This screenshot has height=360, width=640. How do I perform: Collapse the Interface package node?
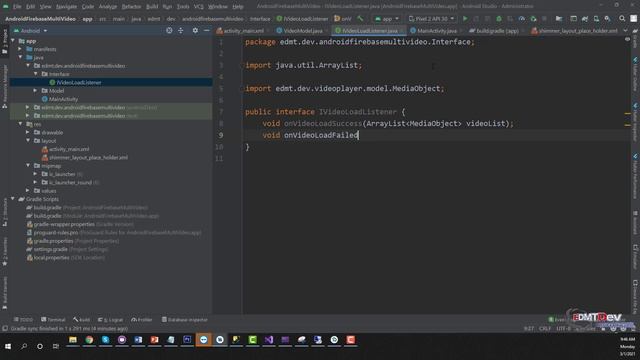(x=36, y=74)
